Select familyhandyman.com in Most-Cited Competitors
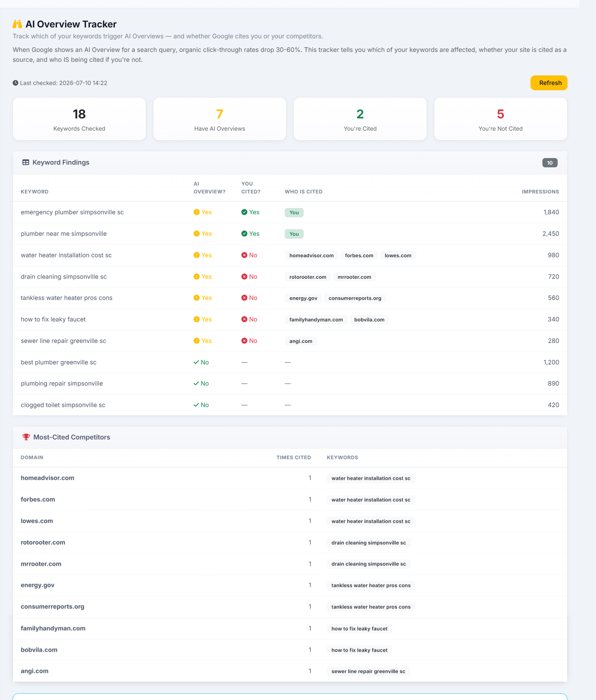The image size is (596, 700). [x=53, y=628]
